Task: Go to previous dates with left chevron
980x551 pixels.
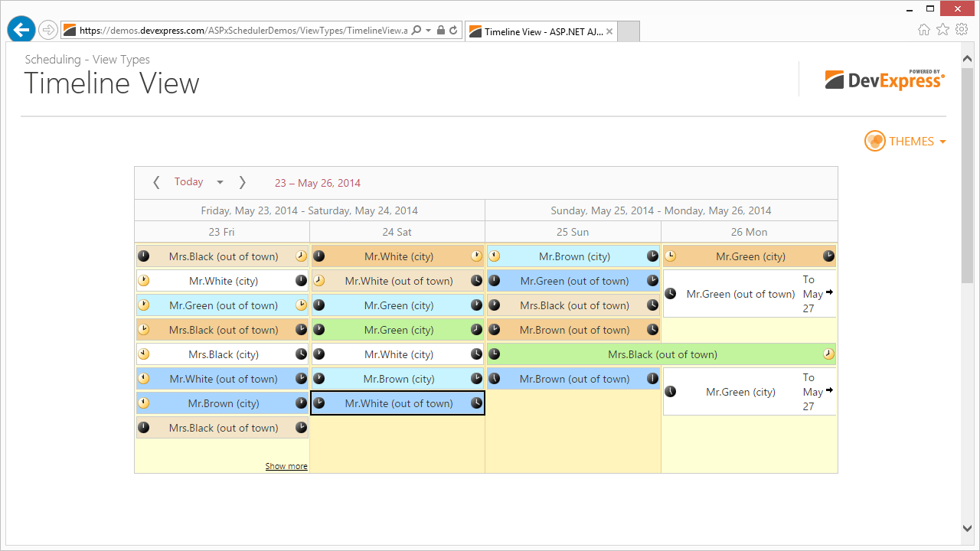Action: [x=156, y=182]
